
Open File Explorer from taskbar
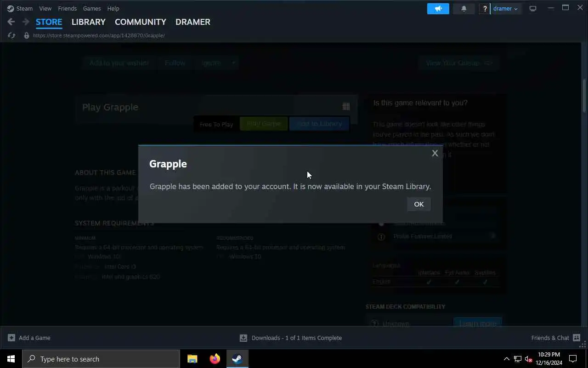[192, 359]
